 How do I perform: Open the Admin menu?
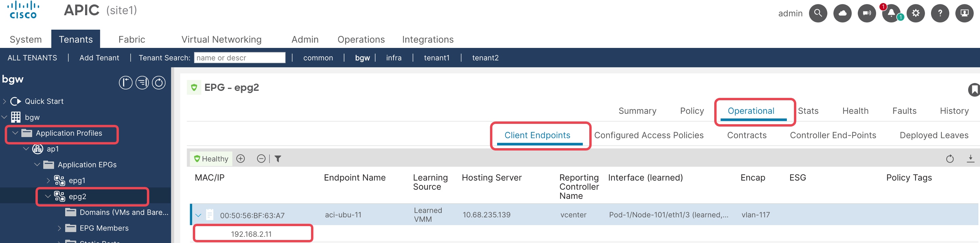(x=305, y=39)
